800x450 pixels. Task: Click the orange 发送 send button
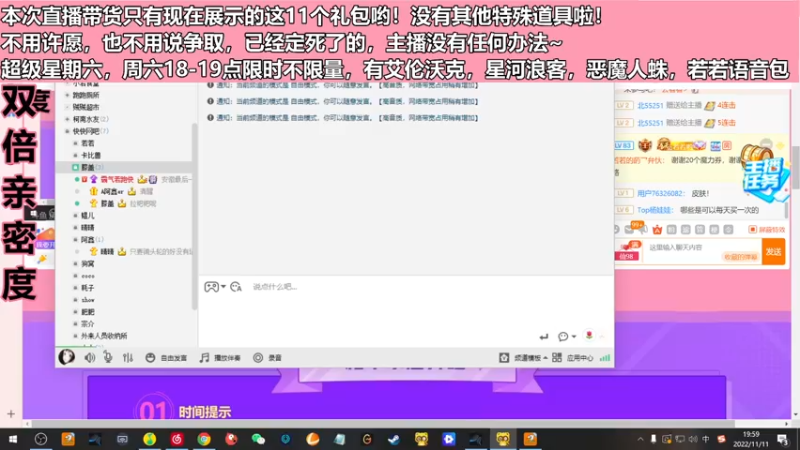pos(773,252)
